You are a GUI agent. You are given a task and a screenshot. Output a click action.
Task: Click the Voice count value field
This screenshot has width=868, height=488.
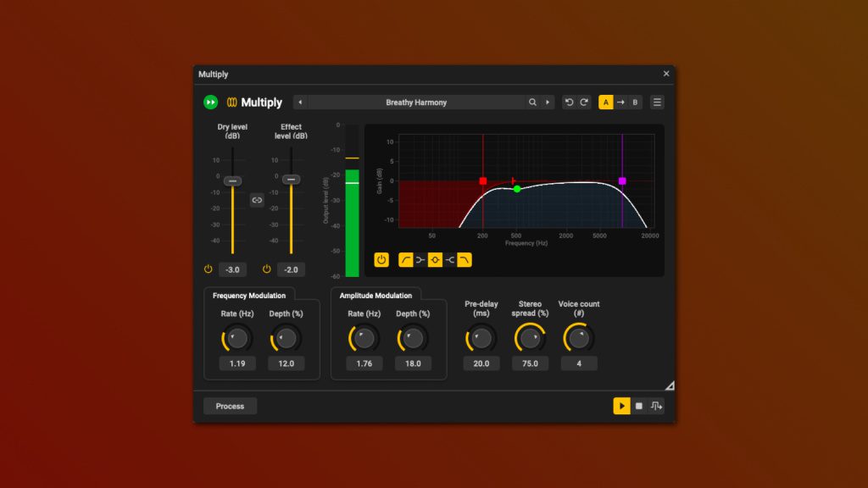(x=579, y=363)
